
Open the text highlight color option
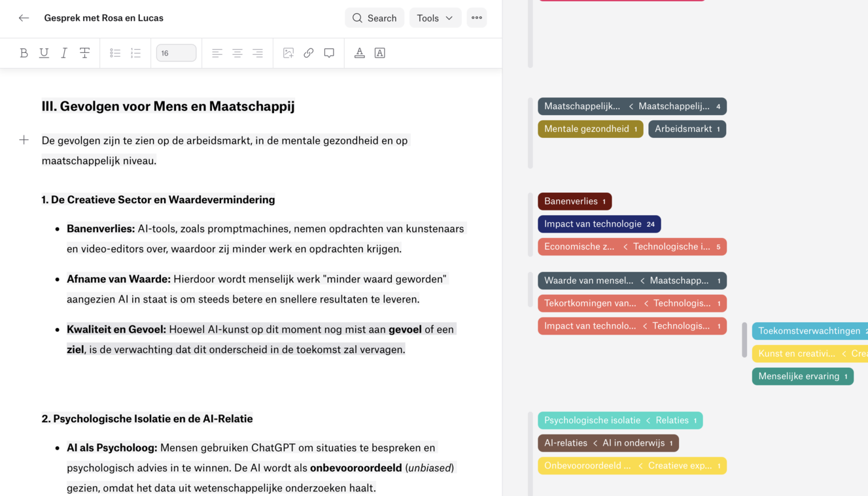coord(379,53)
